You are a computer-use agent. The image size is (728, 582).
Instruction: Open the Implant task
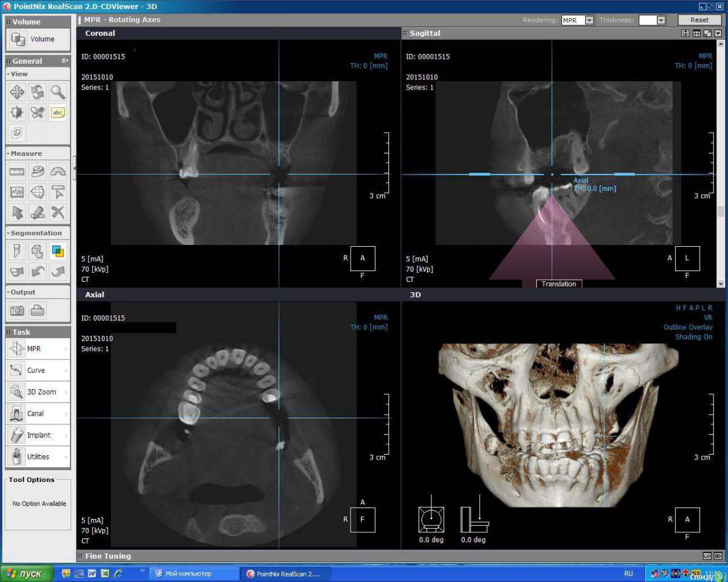click(x=38, y=435)
